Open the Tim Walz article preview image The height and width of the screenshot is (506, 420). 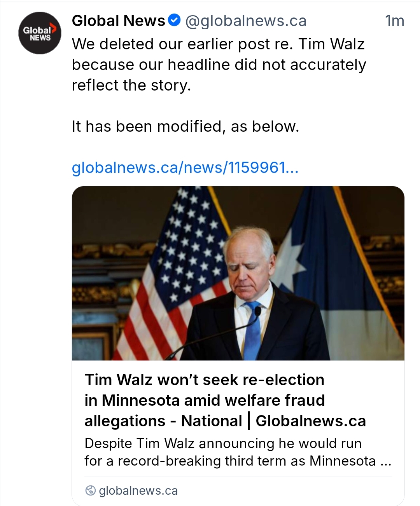click(238, 273)
